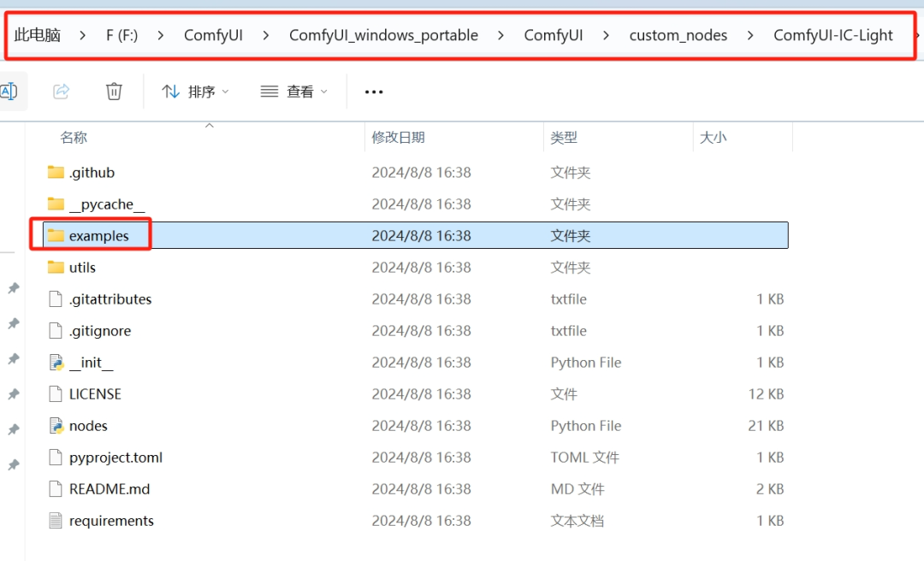
Task: Click the Delete trash can icon
Action: coord(114,92)
